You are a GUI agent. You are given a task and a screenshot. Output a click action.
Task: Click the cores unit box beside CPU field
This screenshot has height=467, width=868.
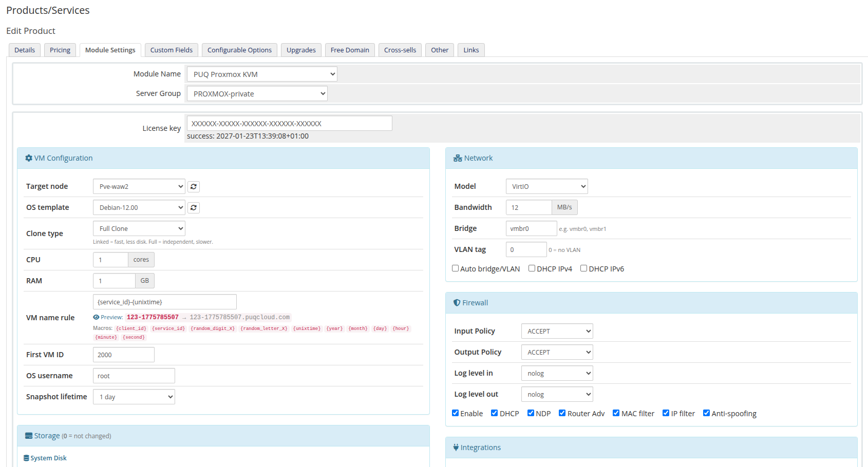pyautogui.click(x=141, y=260)
